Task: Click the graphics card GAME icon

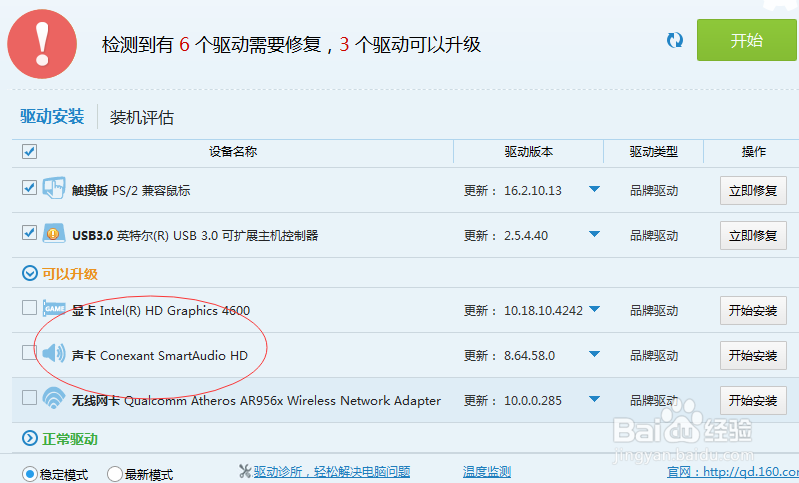Action: (x=54, y=308)
